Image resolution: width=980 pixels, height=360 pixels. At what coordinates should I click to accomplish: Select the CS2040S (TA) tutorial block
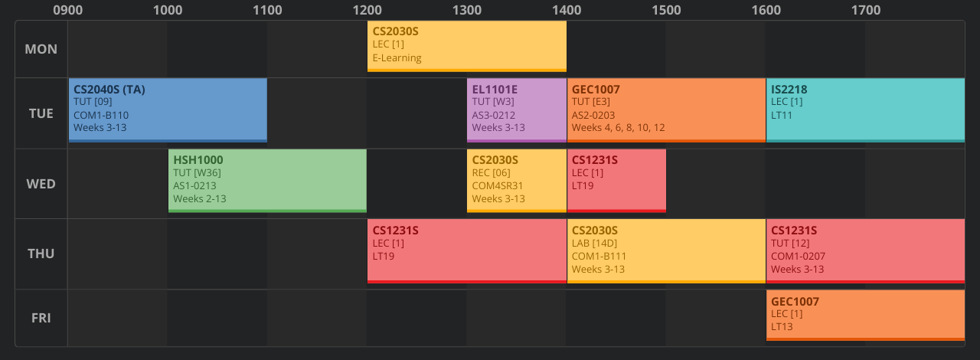168,110
